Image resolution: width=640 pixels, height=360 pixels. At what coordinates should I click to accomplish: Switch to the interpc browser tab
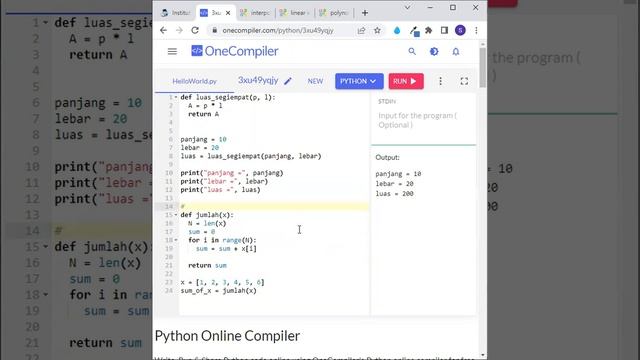coord(256,13)
